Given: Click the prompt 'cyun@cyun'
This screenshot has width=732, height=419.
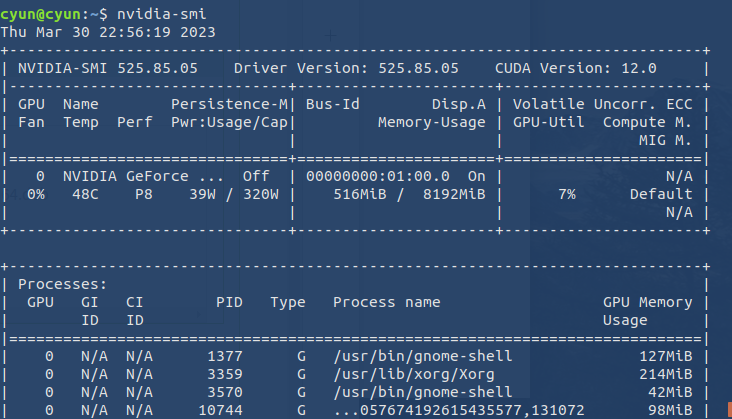Looking at the screenshot, I should point(41,14).
